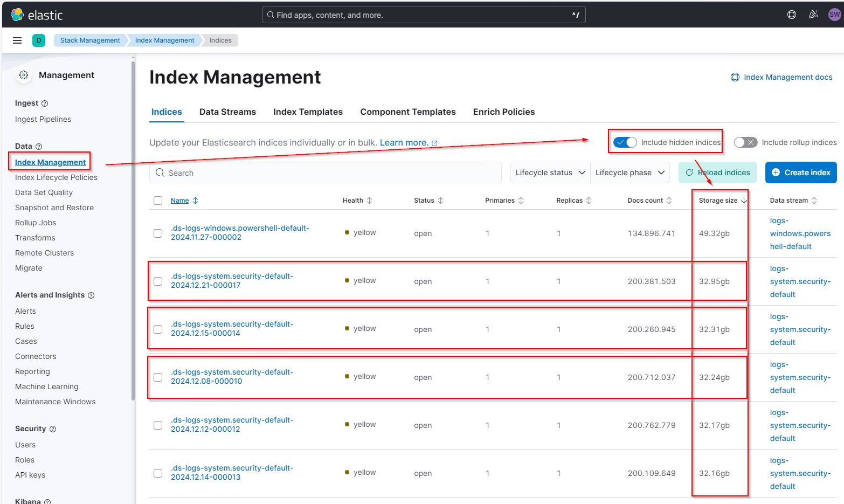This screenshot has height=504, width=844.
Task: Click the indices Search field
Action: (x=325, y=172)
